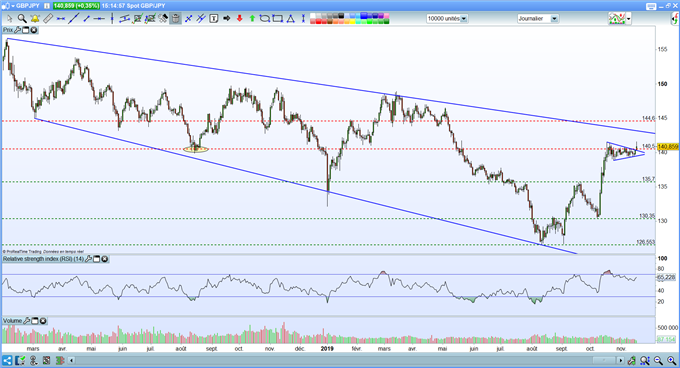The height and width of the screenshot is (368, 680).
Task: Click the horizontal scrollbar left arrow
Action: tap(72, 360)
